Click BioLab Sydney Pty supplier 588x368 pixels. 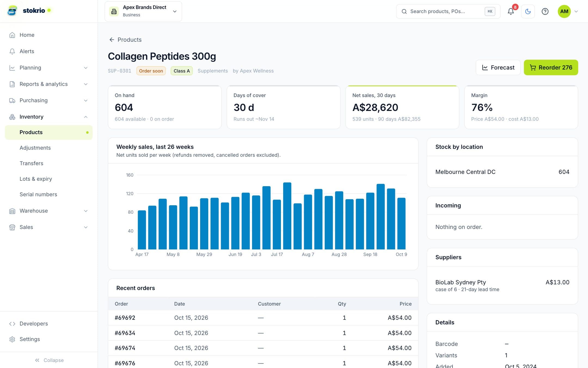(x=461, y=282)
